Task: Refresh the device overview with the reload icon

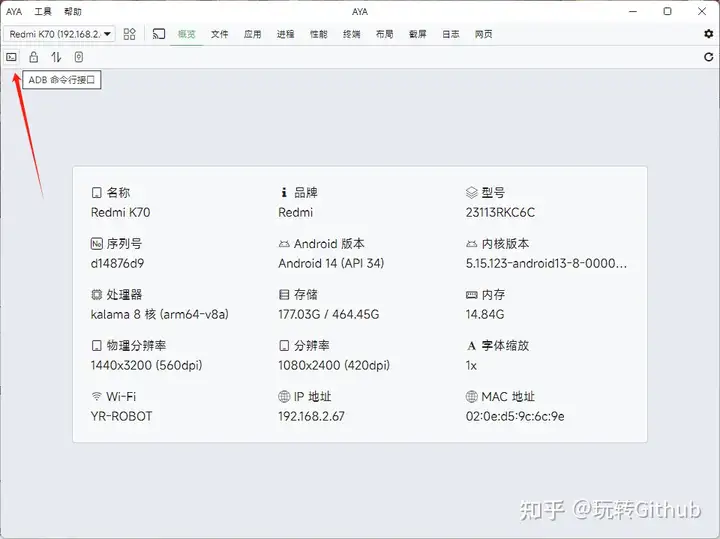Action: [x=709, y=57]
